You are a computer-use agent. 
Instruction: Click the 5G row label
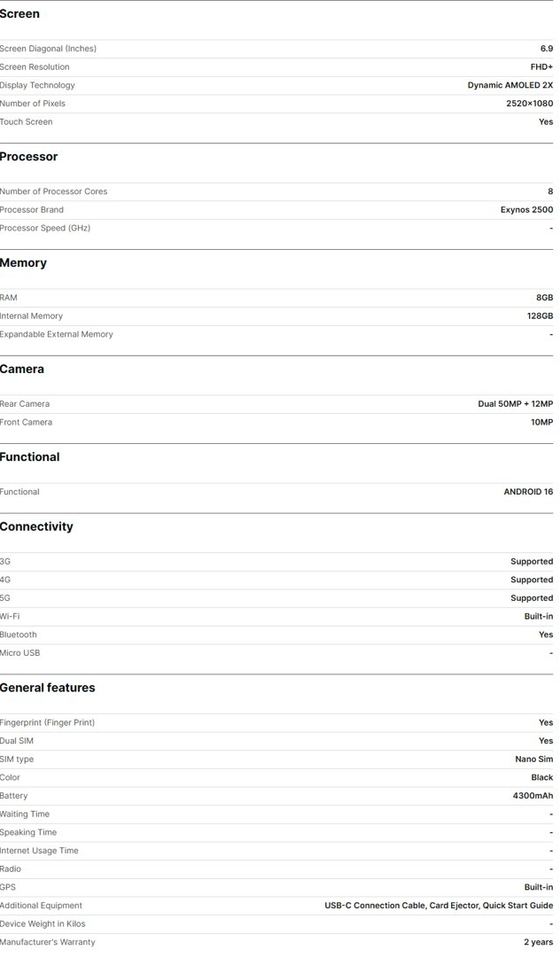click(5, 599)
